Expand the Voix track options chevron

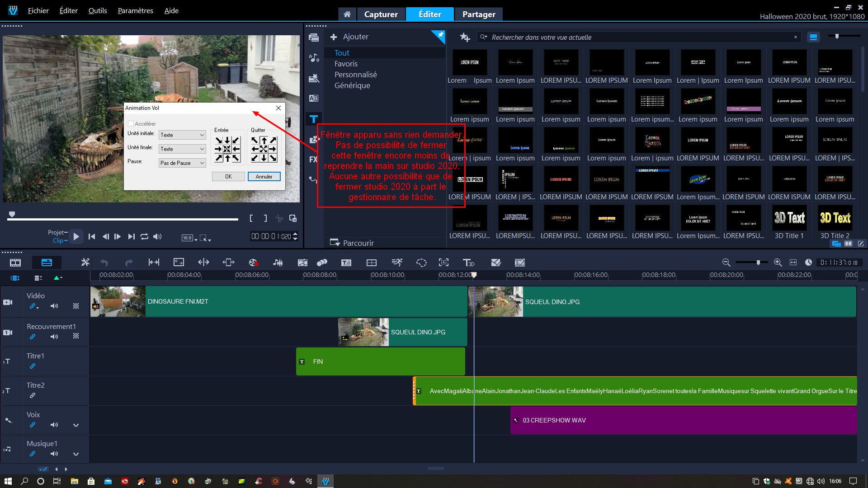pyautogui.click(x=76, y=425)
